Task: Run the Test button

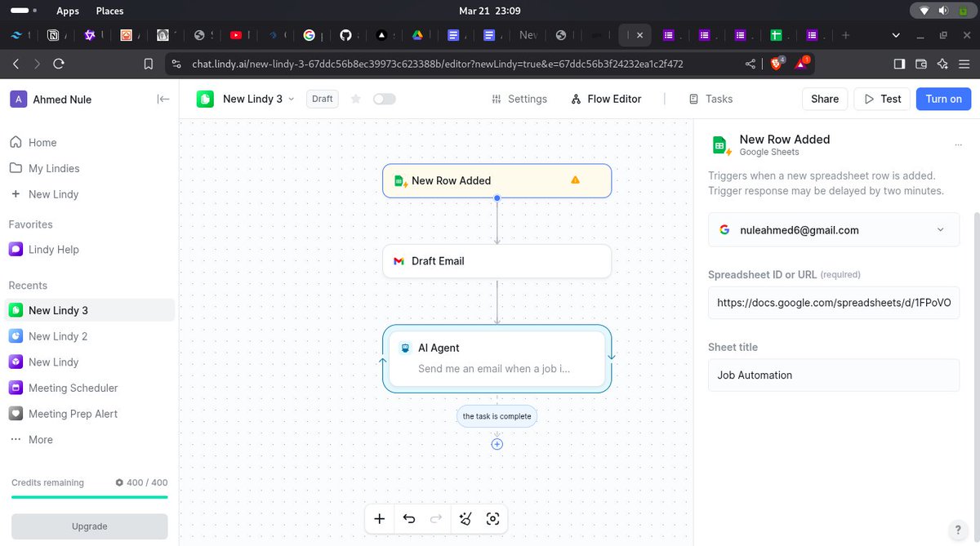Action: point(882,99)
